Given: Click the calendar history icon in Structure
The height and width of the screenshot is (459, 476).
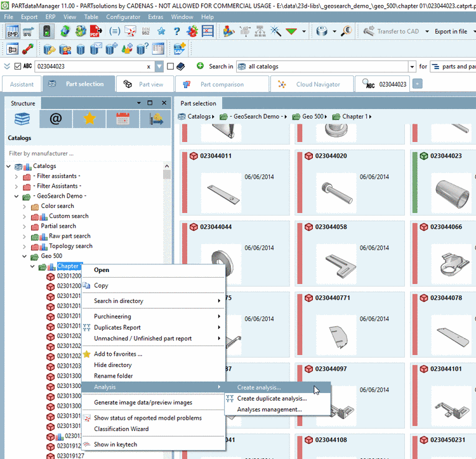Looking at the screenshot, I should click(x=123, y=119).
